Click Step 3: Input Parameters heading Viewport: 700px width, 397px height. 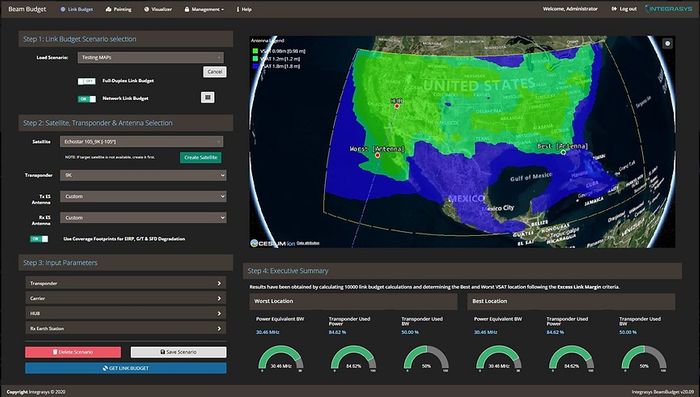coord(60,263)
